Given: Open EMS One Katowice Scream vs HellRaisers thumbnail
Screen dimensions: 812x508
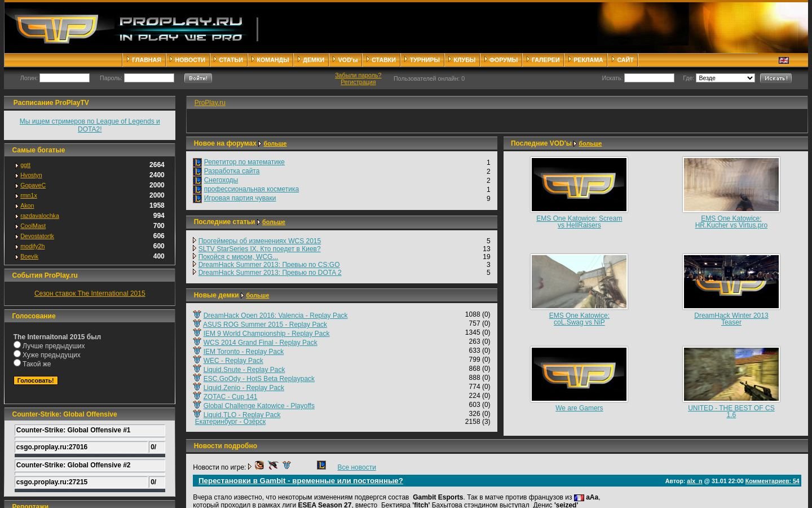Looking at the screenshot, I should tap(579, 185).
